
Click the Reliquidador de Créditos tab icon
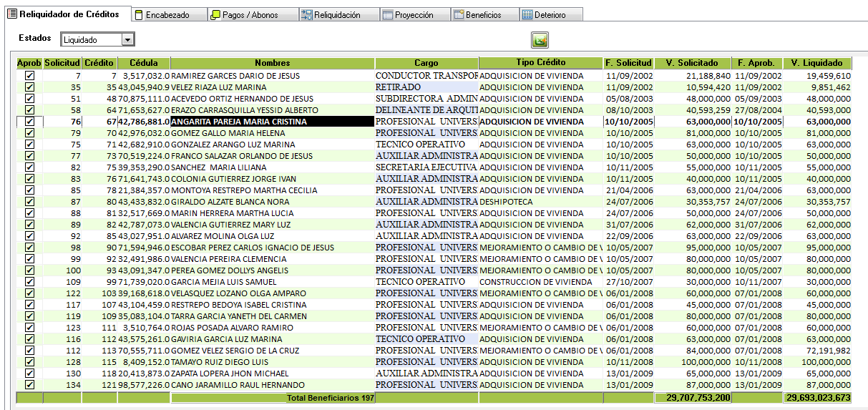pyautogui.click(x=11, y=14)
